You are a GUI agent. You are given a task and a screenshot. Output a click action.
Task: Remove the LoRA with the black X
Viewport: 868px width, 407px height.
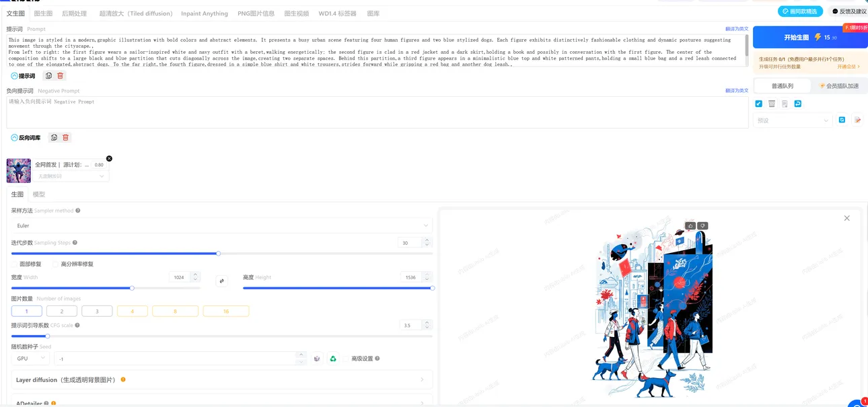pyautogui.click(x=109, y=159)
